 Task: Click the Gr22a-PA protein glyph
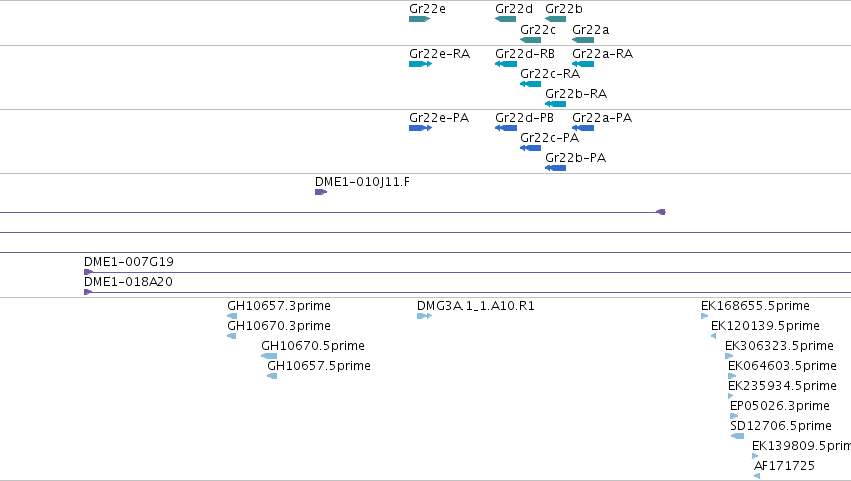point(583,128)
